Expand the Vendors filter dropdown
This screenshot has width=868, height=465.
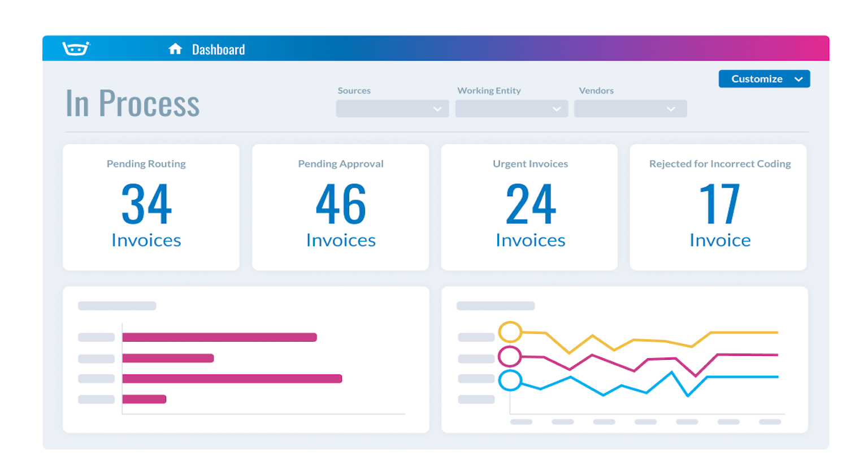coord(630,109)
